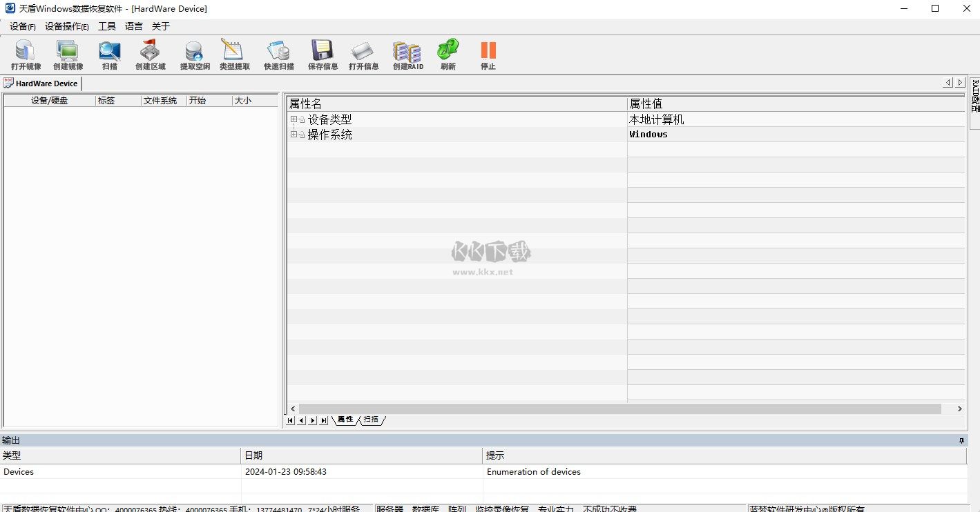Select the 提取空闲 (Extract Free Space) tool
The width and height of the screenshot is (980, 512).
[x=193, y=55]
